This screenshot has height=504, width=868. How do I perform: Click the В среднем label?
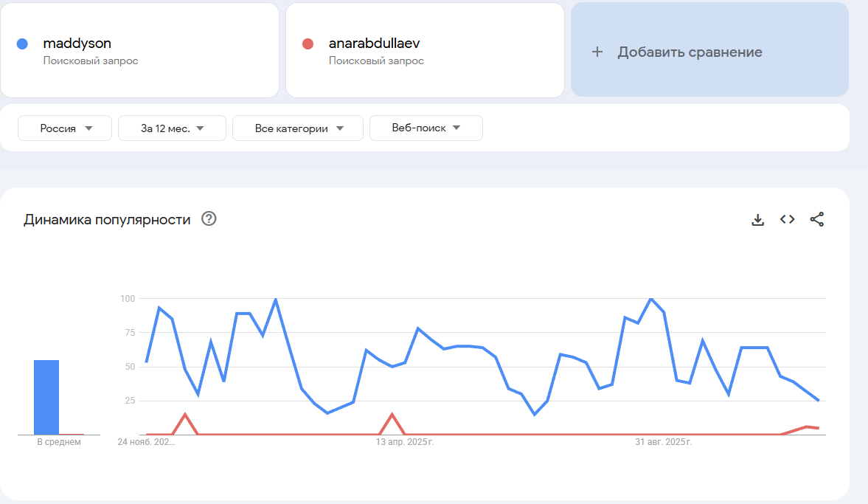(x=59, y=442)
